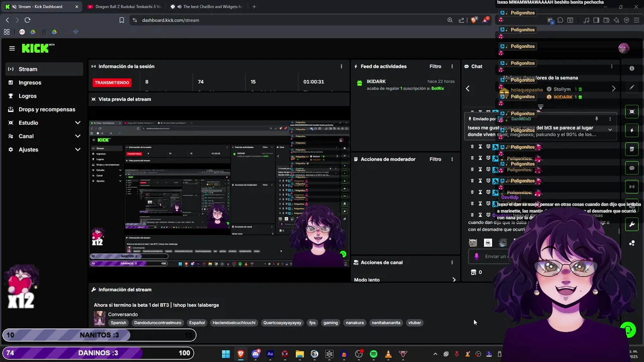The height and width of the screenshot is (362, 644).
Task: Go back in browser history
Action: tap(7, 20)
